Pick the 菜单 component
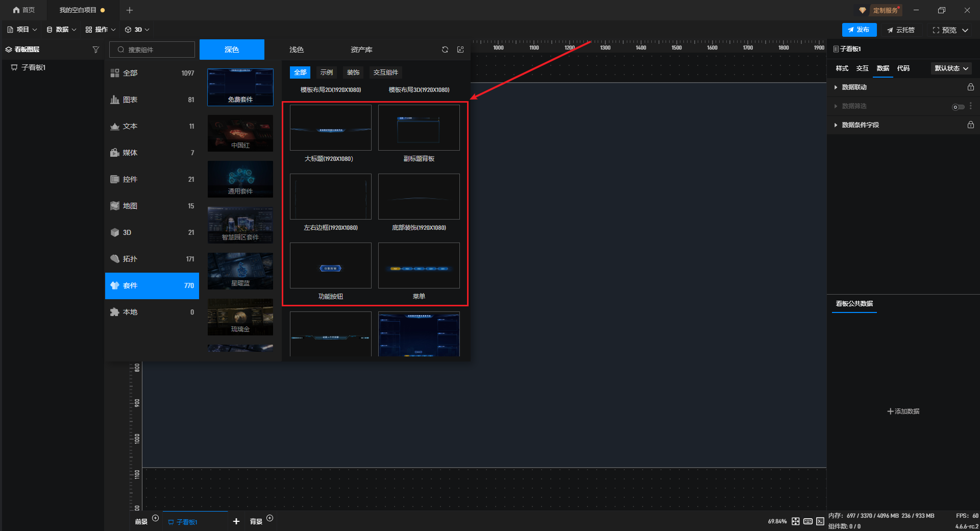The width and height of the screenshot is (980, 531). click(x=419, y=266)
